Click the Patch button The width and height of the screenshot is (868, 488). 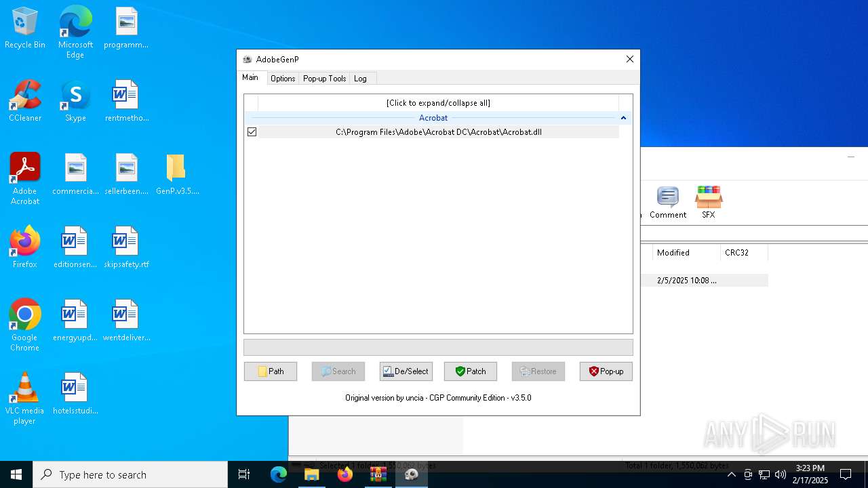(471, 371)
